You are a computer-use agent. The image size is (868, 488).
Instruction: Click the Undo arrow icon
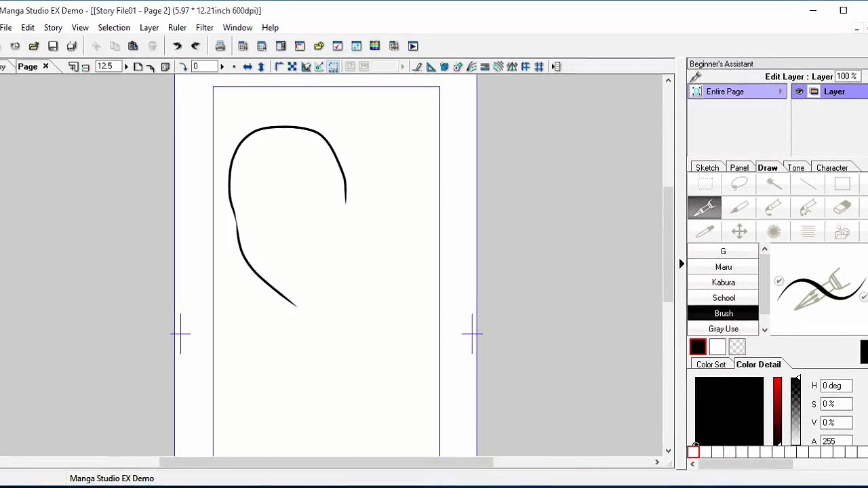[177, 46]
